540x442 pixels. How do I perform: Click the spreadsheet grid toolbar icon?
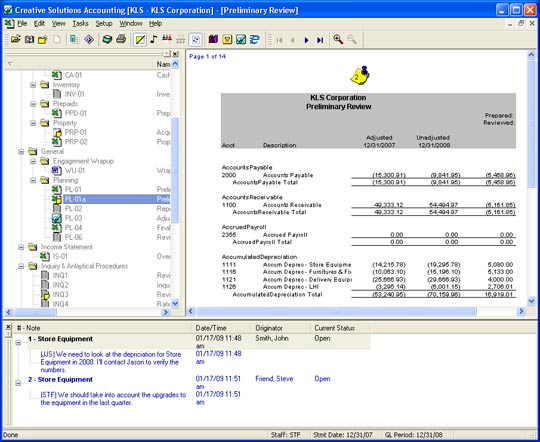click(74, 39)
